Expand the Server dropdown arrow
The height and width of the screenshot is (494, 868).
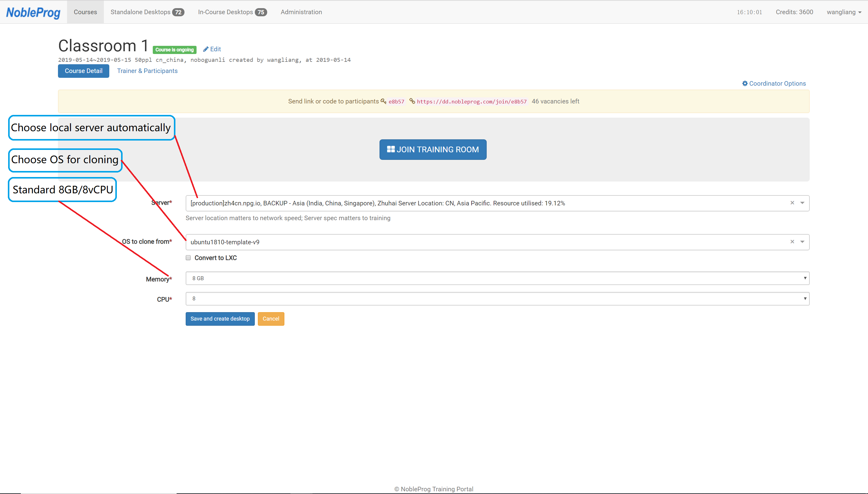[802, 203]
